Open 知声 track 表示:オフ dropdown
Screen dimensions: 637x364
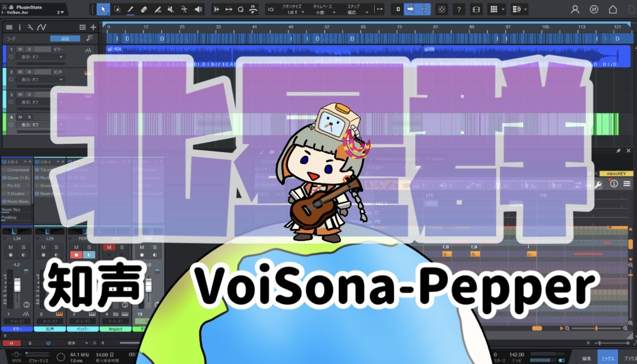coord(39,80)
